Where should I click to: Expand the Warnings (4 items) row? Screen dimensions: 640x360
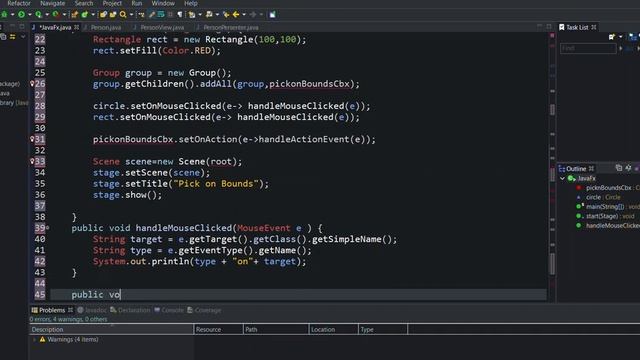click(x=34, y=340)
